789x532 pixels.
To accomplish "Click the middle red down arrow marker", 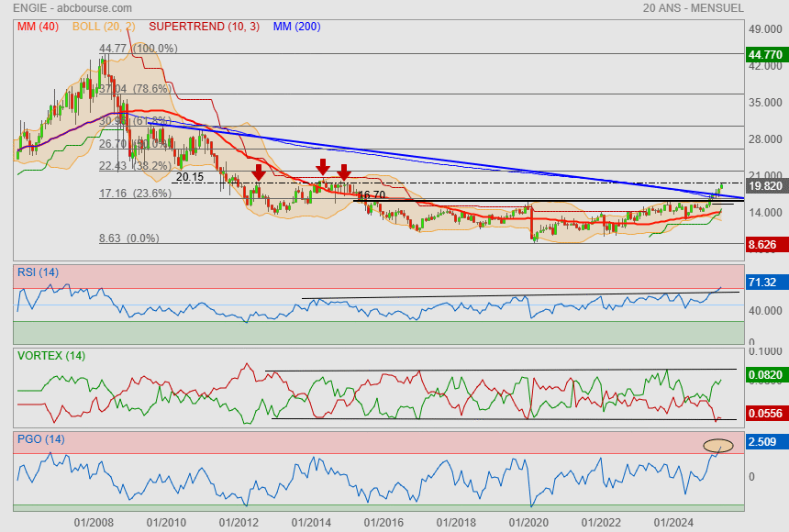I will pyautogui.click(x=323, y=166).
